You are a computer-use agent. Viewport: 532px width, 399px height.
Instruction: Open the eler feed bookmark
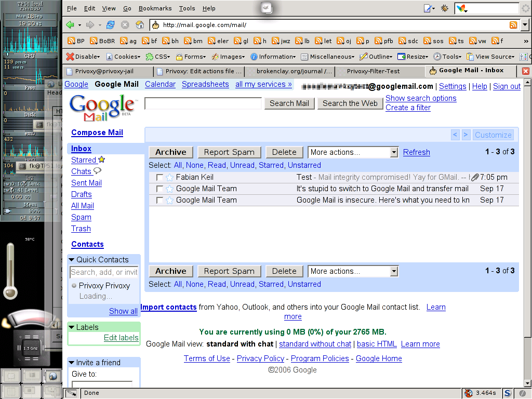point(218,41)
